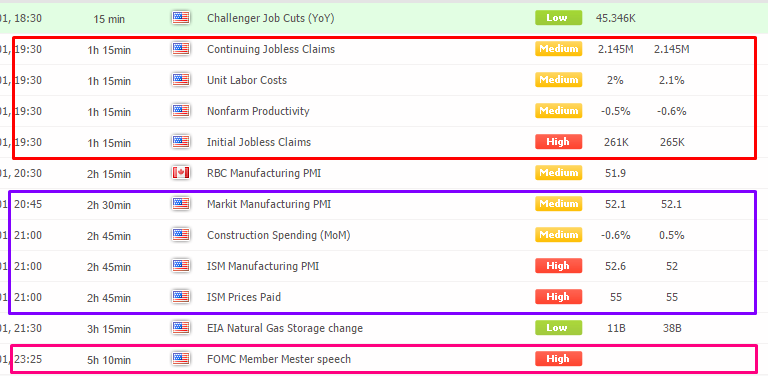Click the 5h 10min countdown for Mester speech
The image size is (768, 376).
click(109, 360)
